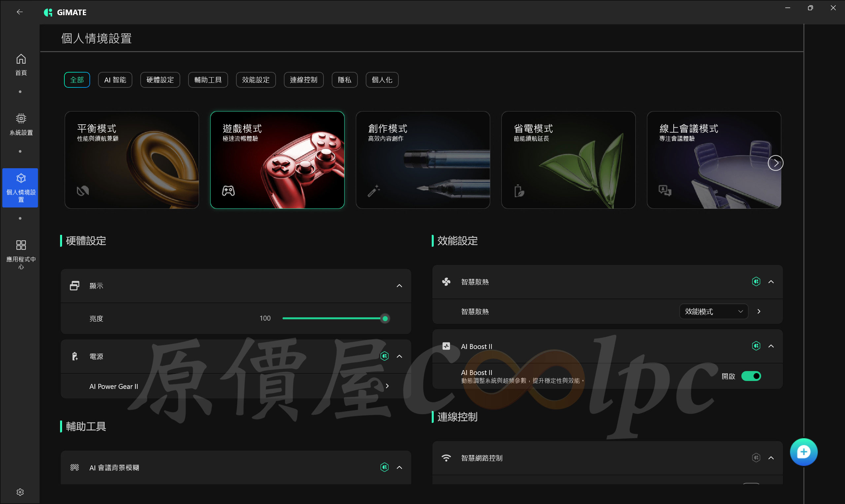Open 應用程式中心 in the sidebar
This screenshot has height=504, width=845.
click(x=21, y=254)
